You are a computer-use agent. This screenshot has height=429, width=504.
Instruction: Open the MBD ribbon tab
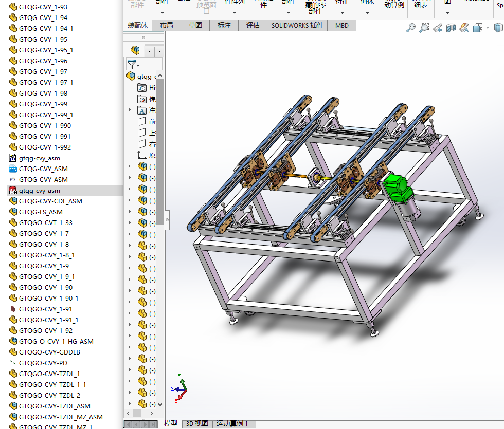tap(341, 25)
